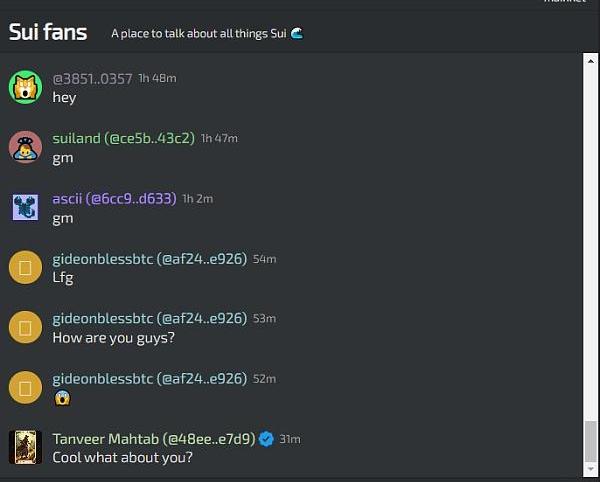Click the wave emoji in room description
The image size is (600, 482).
(297, 33)
